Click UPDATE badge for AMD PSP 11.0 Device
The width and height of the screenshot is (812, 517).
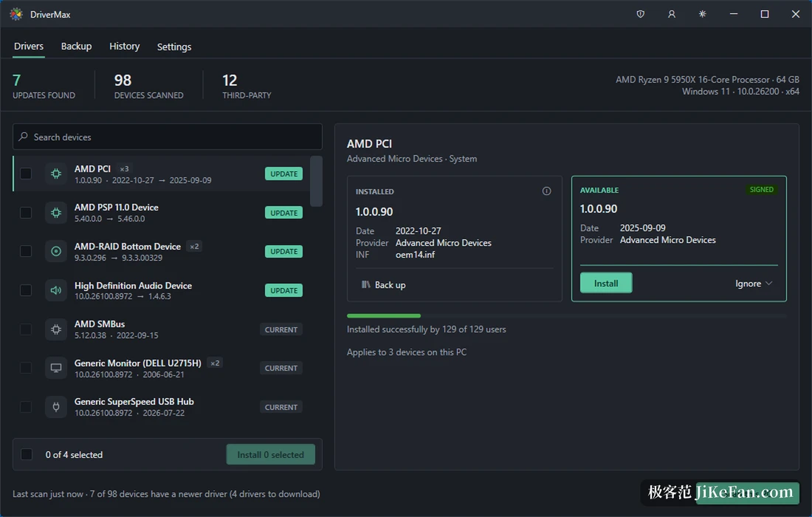pyautogui.click(x=283, y=213)
